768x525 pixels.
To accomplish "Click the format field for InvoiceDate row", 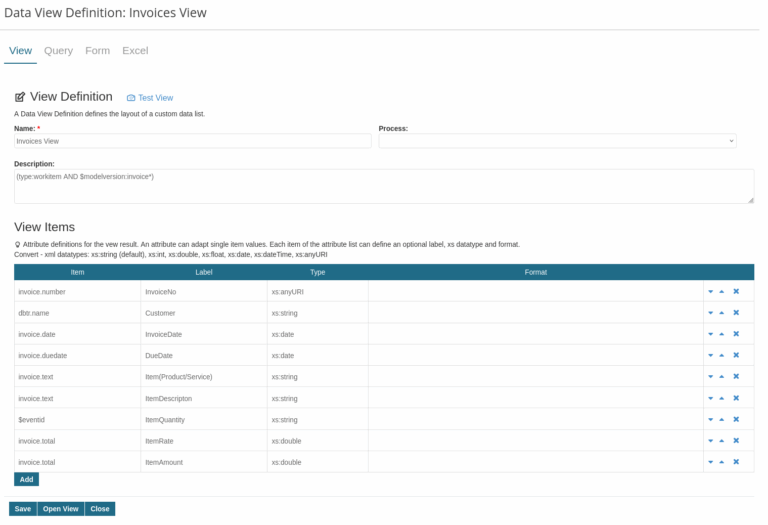I will click(x=536, y=334).
